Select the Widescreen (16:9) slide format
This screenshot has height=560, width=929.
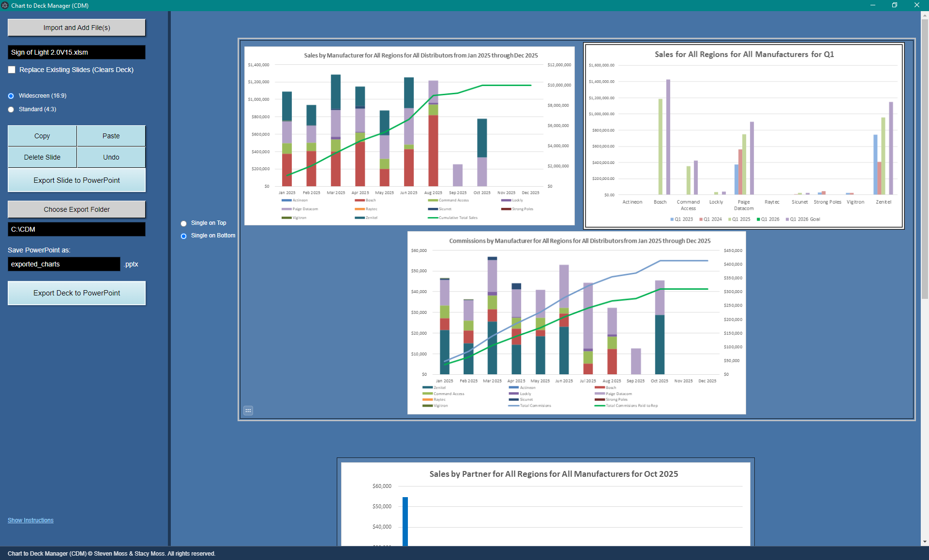(11, 96)
